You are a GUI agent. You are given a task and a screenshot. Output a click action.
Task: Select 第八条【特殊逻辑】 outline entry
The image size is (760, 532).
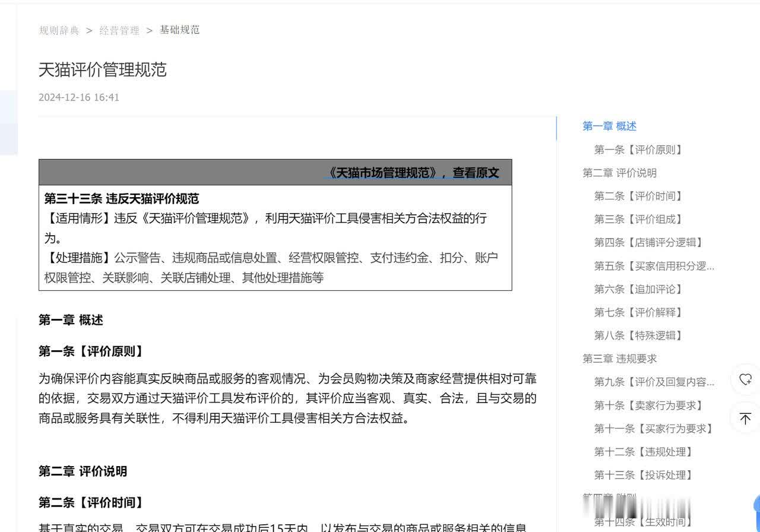pos(639,335)
